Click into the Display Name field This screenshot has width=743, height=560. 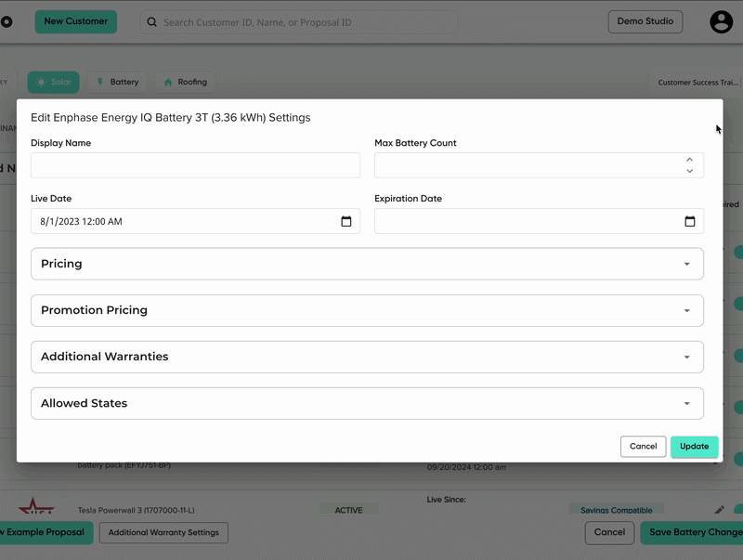(x=195, y=165)
